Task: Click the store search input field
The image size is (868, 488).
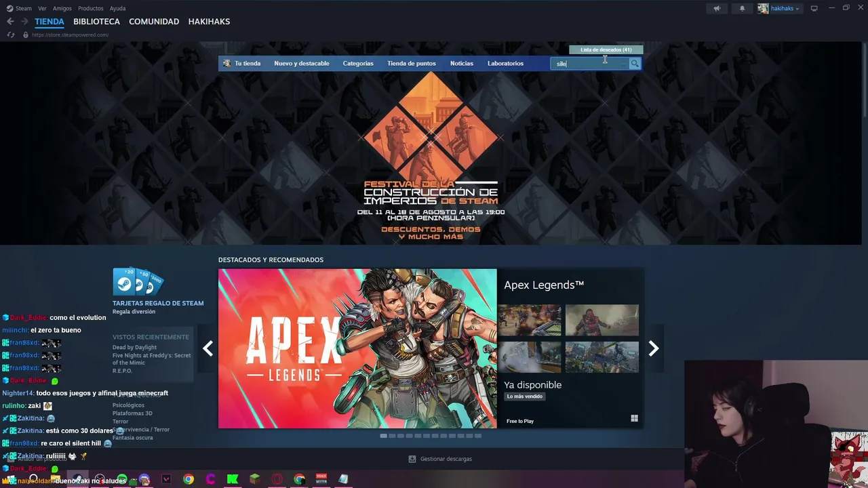Action: (590, 64)
